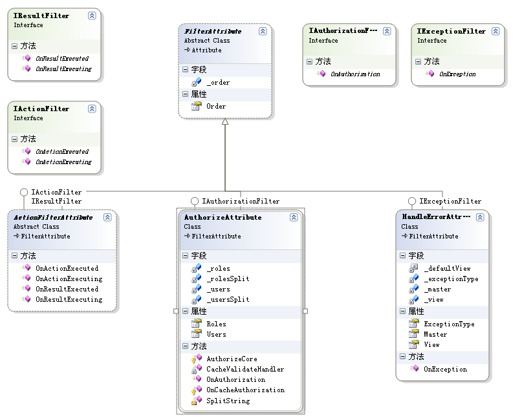Collapse the HandleErrorAttribute class chevron
The width and height of the screenshot is (522, 420).
[479, 218]
